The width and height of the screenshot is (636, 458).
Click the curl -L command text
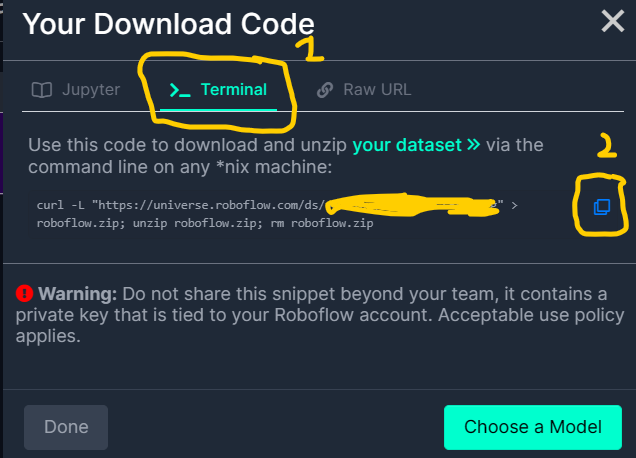point(60,205)
